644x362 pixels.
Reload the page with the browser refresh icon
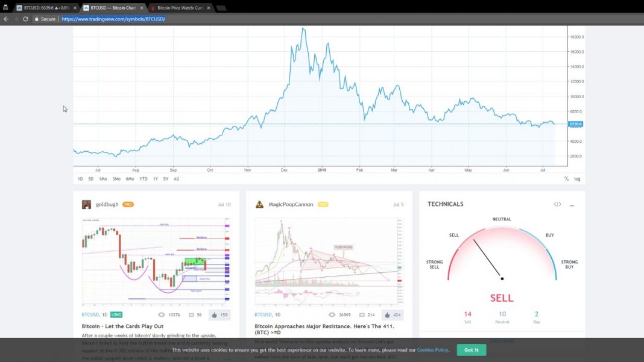(25, 19)
